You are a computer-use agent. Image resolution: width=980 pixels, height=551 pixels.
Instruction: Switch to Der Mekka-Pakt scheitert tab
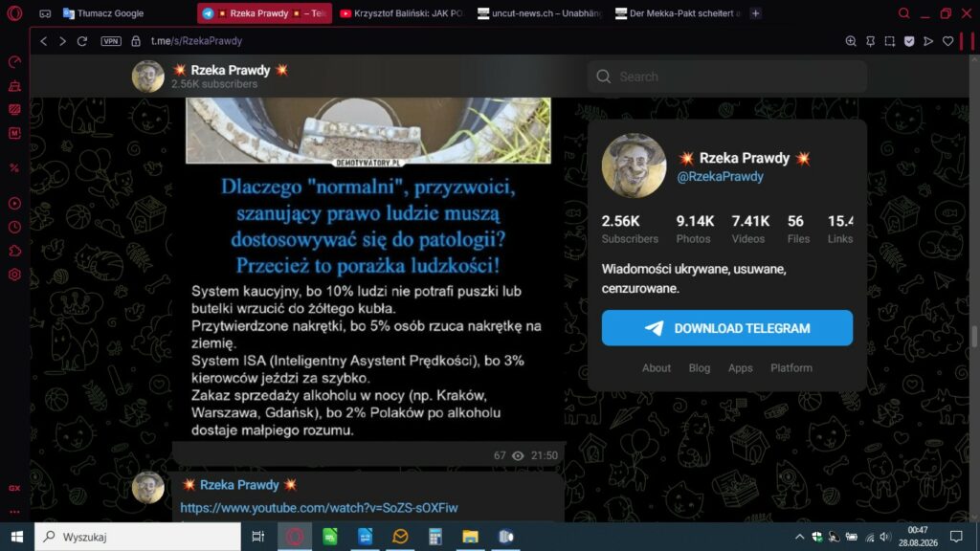(x=678, y=13)
